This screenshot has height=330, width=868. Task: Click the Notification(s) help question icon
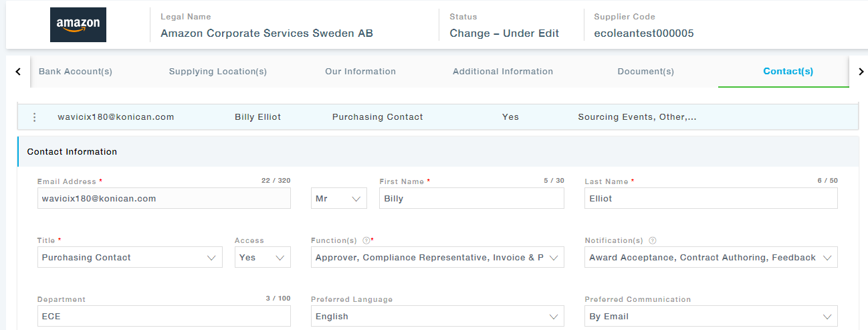[x=652, y=240]
